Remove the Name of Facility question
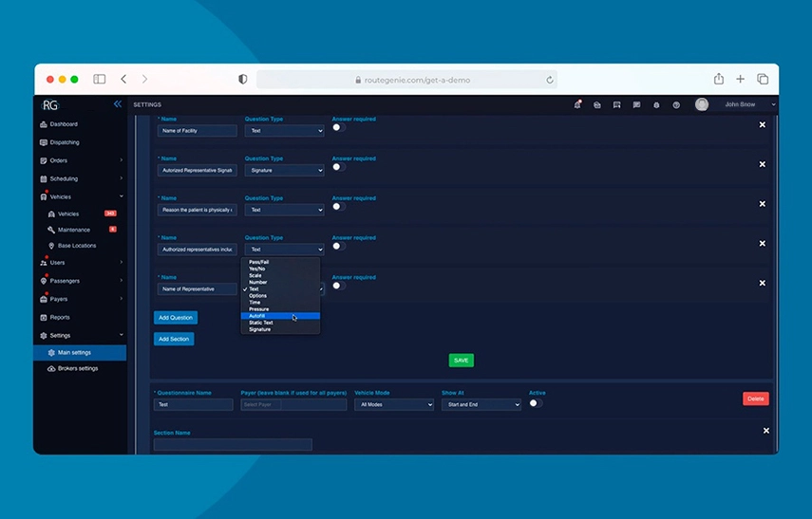The width and height of the screenshot is (812, 519). click(x=763, y=124)
